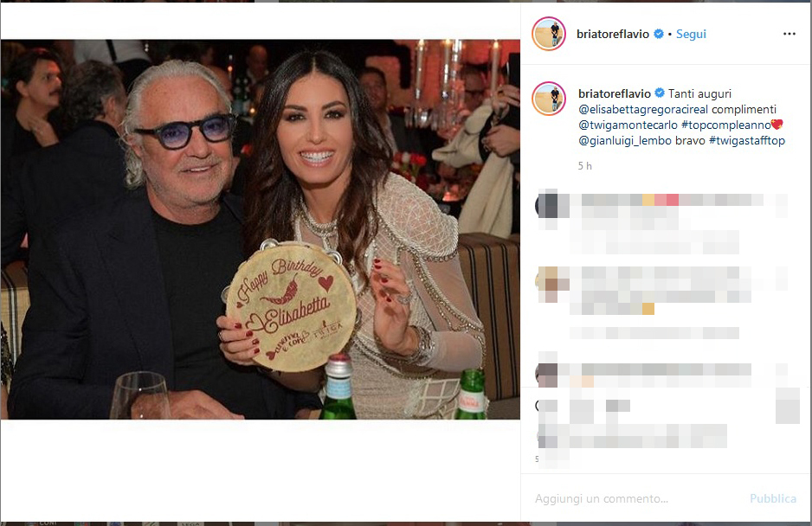
Task: Click verified badge in the caption
Action: [660, 93]
